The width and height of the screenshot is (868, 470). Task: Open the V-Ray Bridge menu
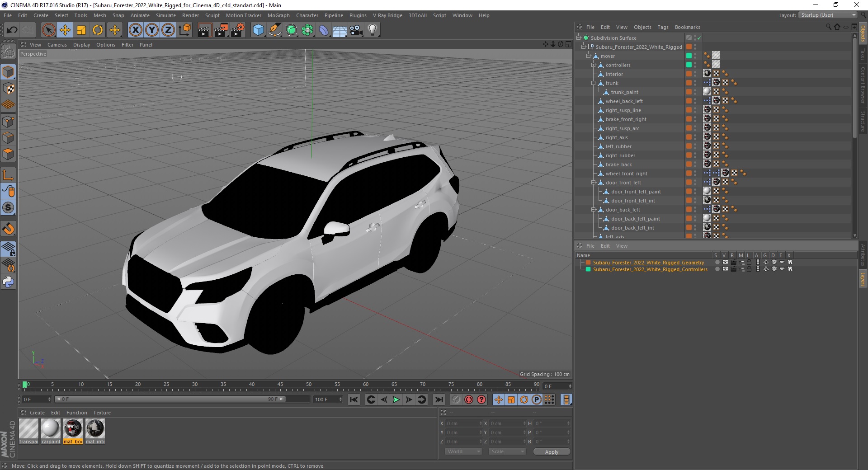click(x=387, y=15)
